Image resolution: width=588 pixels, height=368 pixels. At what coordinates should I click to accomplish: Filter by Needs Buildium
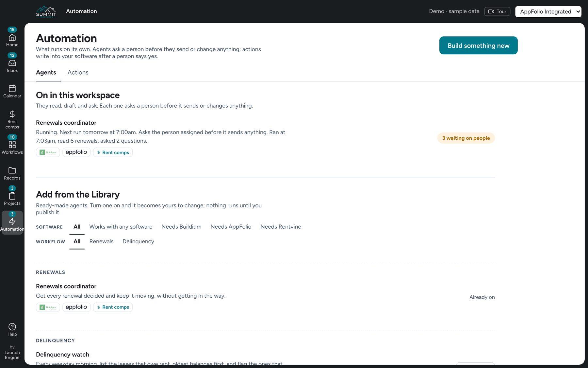[181, 227]
